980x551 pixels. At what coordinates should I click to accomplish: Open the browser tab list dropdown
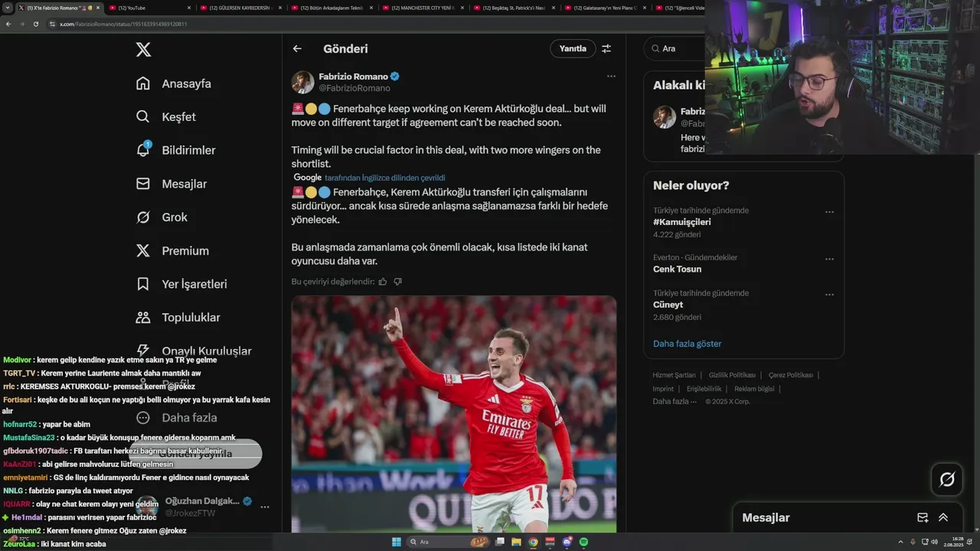[7, 8]
